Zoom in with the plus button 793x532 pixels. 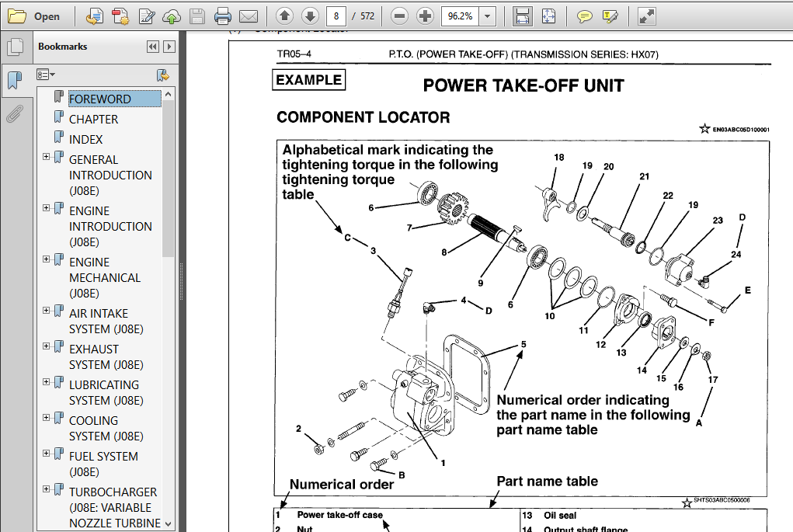coord(426,16)
